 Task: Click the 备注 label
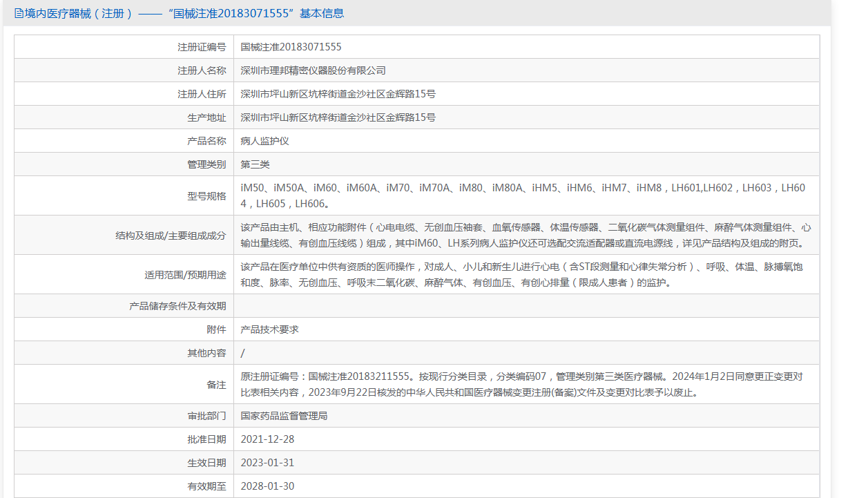click(216, 385)
